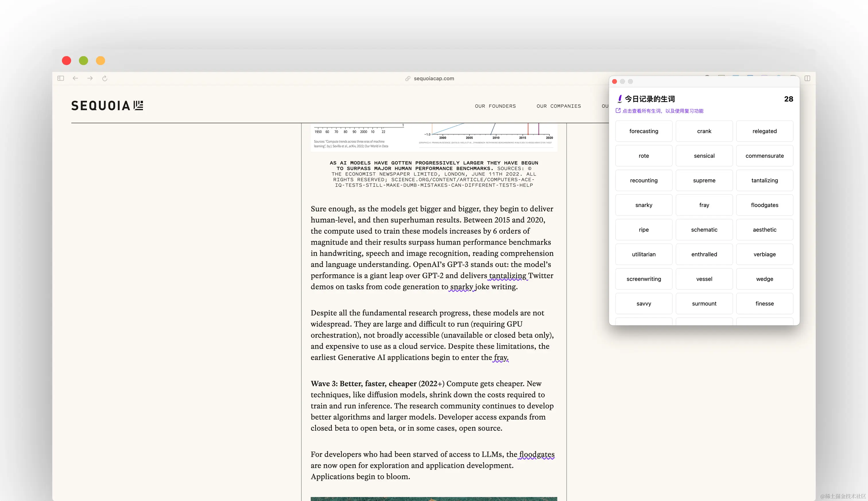This screenshot has width=868, height=501.
Task: Click the Sequoia logo
Action: (107, 106)
